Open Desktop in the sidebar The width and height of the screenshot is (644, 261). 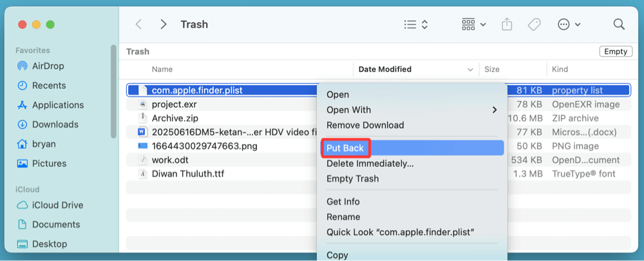[x=41, y=244]
